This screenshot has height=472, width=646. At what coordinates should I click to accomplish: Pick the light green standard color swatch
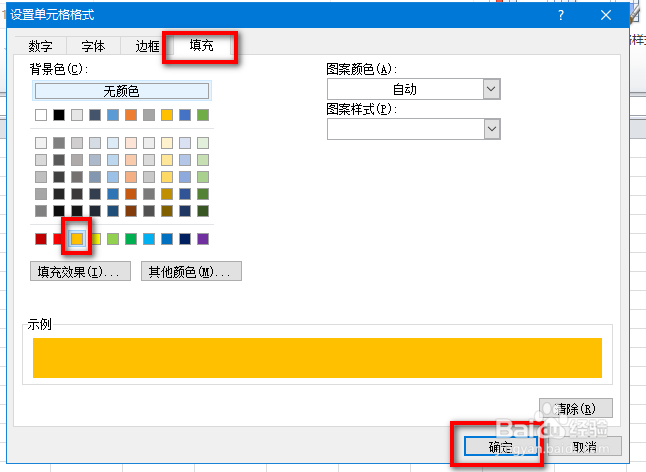(x=113, y=239)
